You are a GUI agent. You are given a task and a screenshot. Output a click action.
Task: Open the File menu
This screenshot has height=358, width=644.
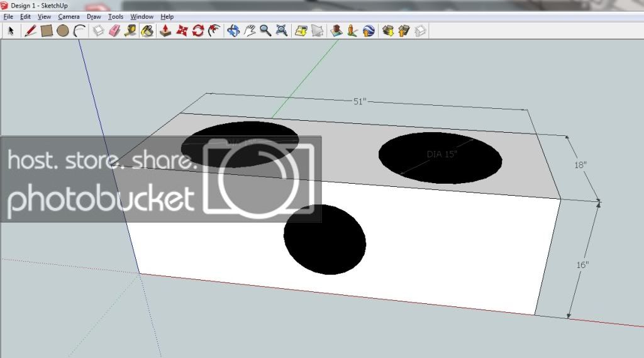[x=8, y=17]
